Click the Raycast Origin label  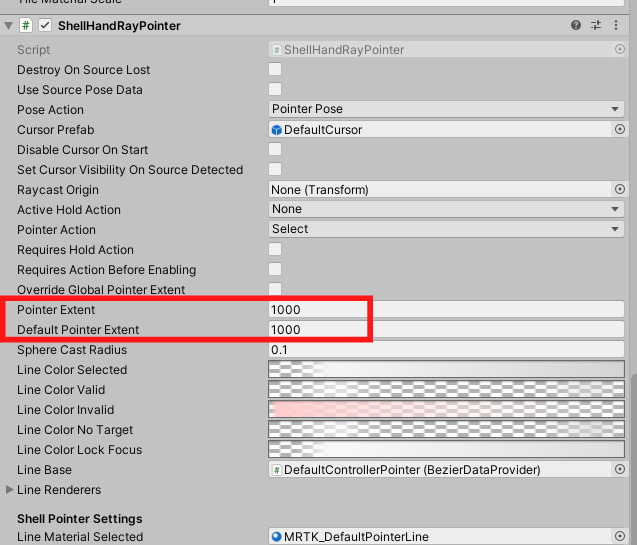(x=58, y=190)
